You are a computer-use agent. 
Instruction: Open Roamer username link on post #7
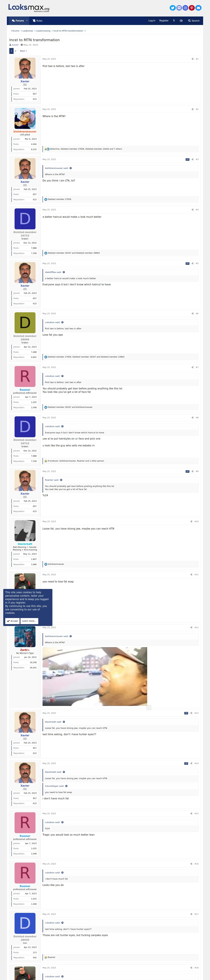pyautogui.click(x=25, y=390)
